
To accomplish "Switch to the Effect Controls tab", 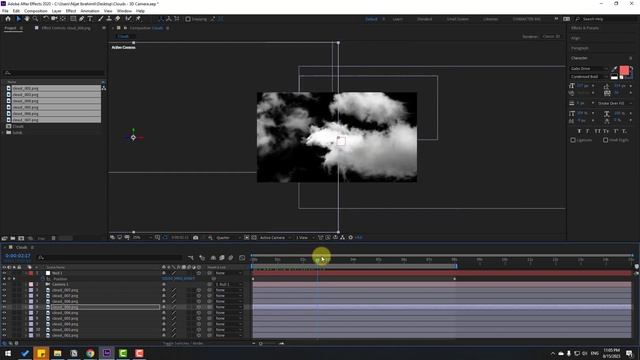I will pos(66,28).
